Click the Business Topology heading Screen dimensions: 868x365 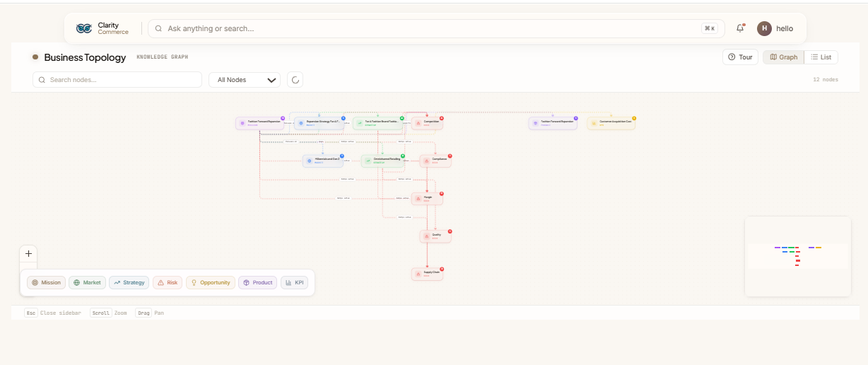click(85, 57)
